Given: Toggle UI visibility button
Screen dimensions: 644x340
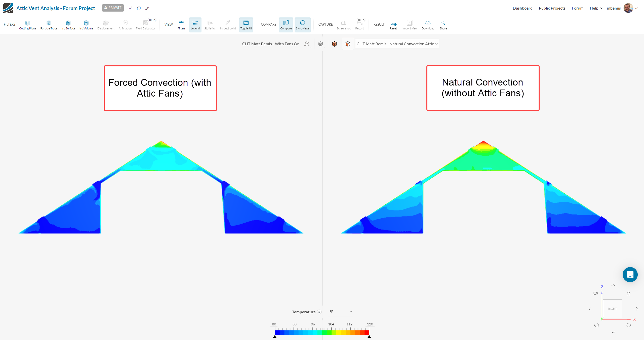Looking at the screenshot, I should (246, 25).
